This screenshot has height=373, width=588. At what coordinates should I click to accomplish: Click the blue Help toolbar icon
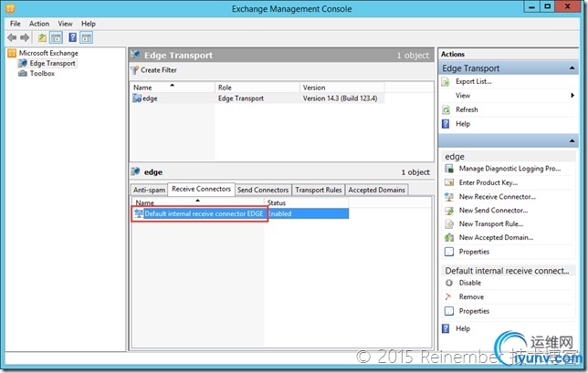coord(73,37)
